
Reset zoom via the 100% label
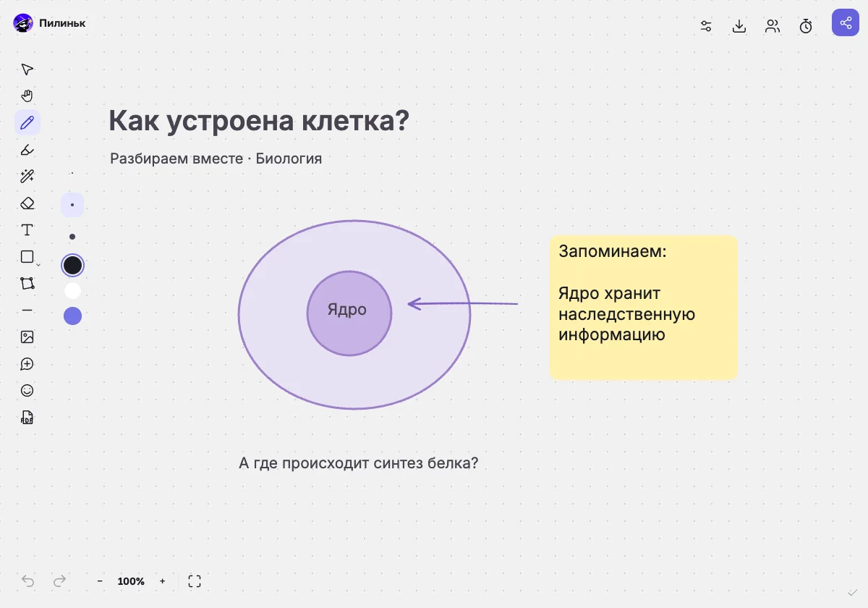[131, 581]
